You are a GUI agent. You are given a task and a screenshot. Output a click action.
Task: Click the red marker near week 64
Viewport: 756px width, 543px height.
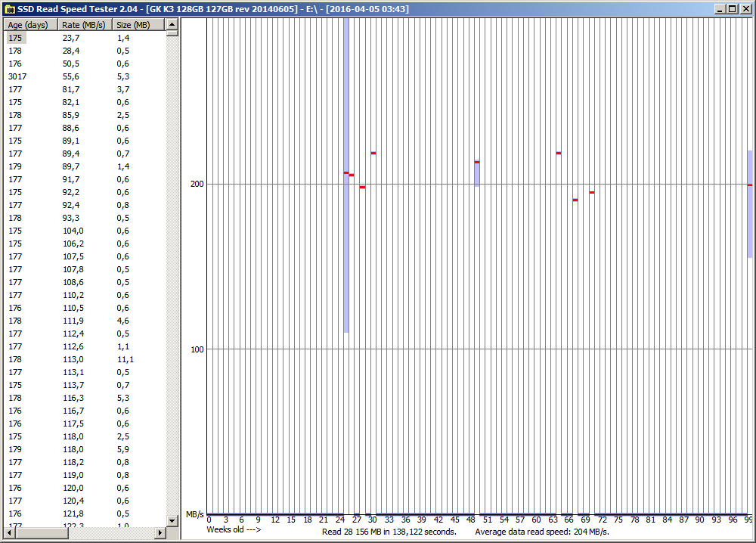coord(559,153)
